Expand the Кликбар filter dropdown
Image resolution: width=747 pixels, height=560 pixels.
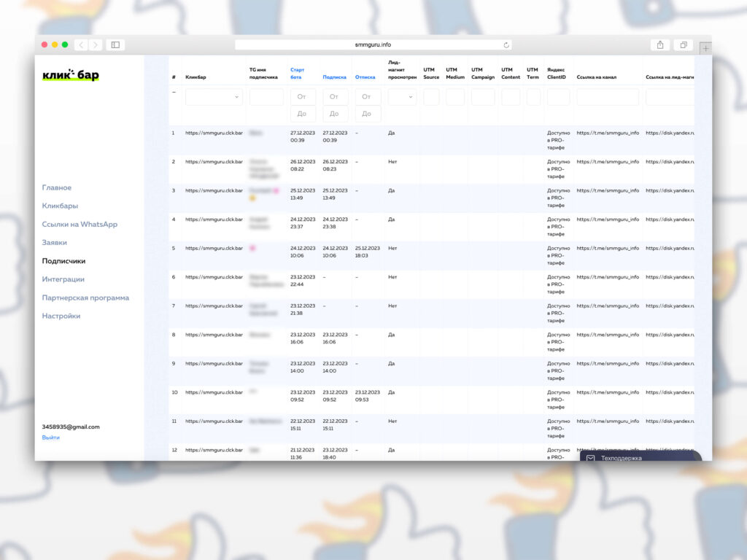point(214,97)
